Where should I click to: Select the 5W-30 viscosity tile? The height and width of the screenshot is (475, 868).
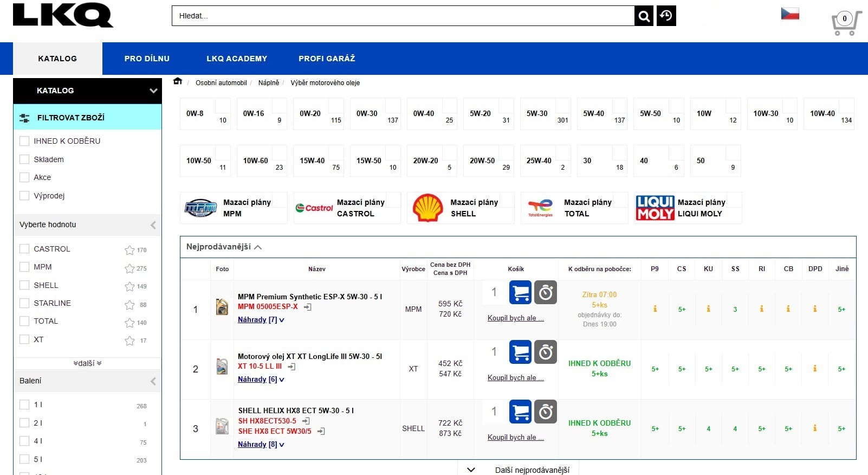click(x=545, y=114)
